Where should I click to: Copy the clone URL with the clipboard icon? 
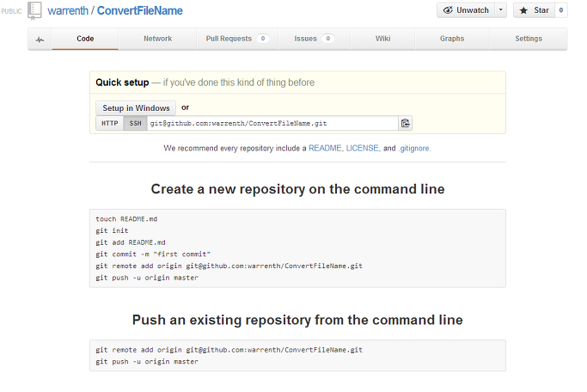[x=406, y=123]
